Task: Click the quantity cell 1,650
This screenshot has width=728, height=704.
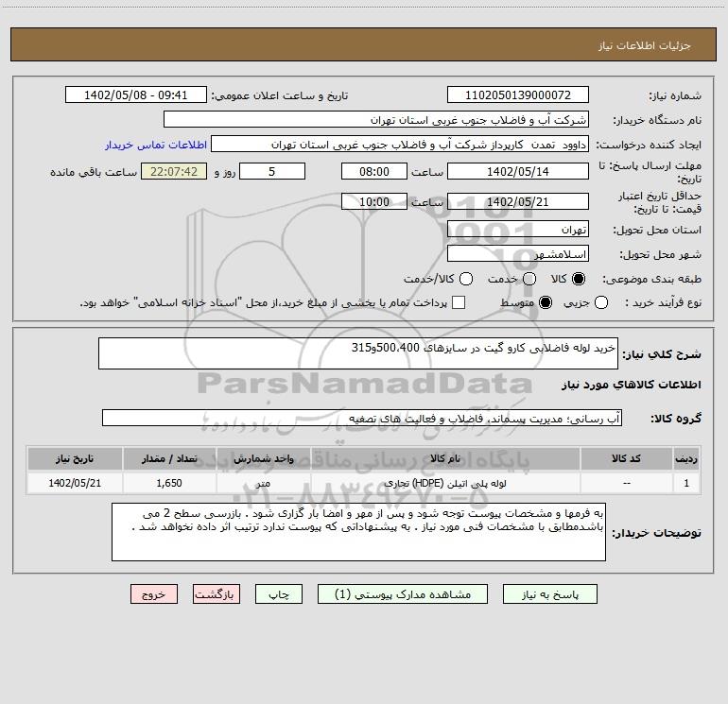Action: coord(169,483)
